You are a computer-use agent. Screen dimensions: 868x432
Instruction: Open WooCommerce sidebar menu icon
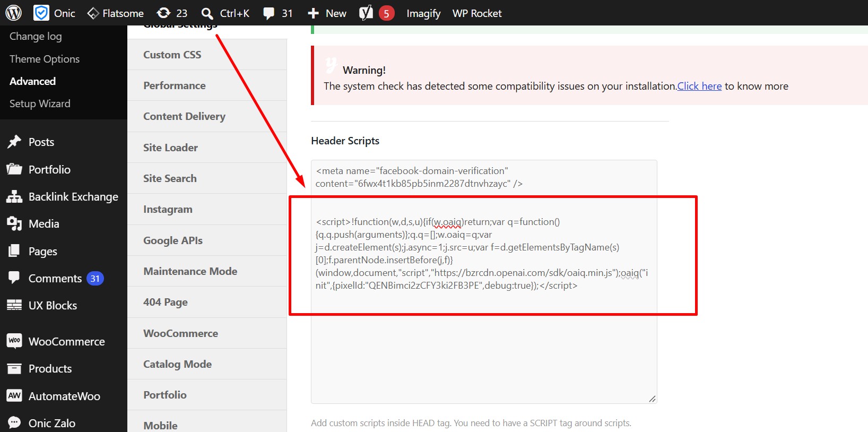pyautogui.click(x=14, y=341)
